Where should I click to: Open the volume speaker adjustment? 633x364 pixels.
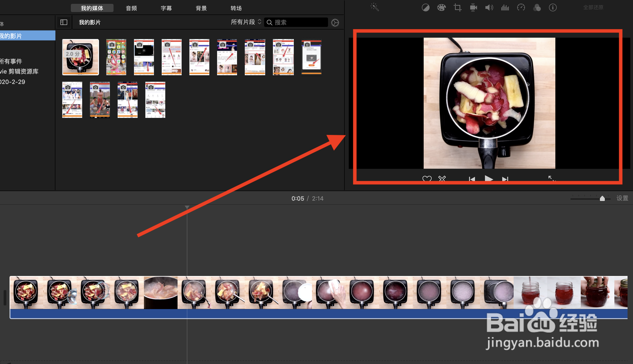(x=489, y=8)
